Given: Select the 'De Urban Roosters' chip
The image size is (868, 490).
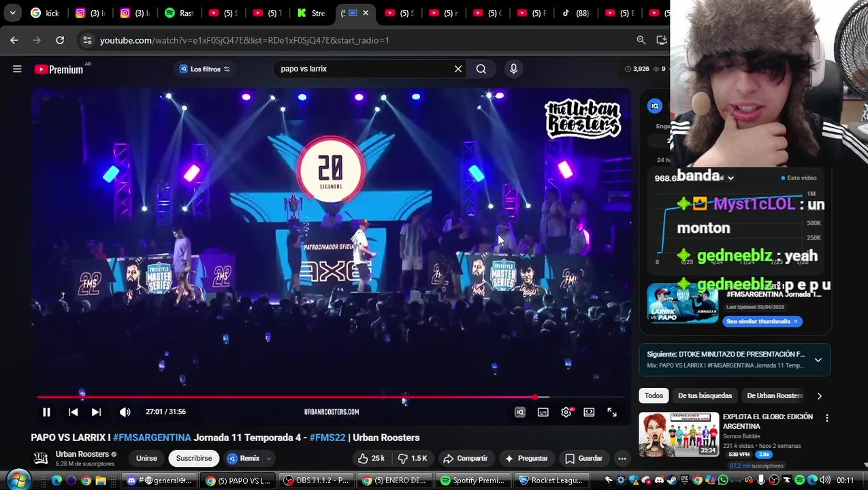Looking at the screenshot, I should pos(775,395).
